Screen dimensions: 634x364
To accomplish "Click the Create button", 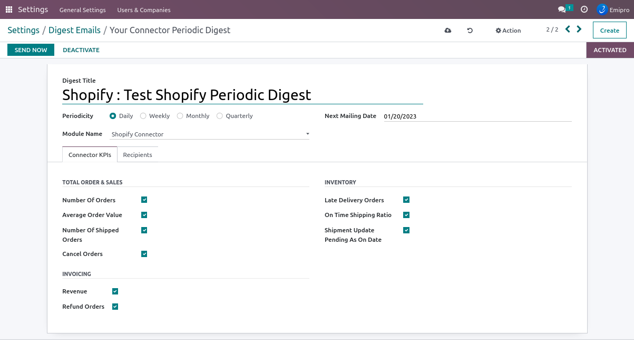I will point(610,31).
